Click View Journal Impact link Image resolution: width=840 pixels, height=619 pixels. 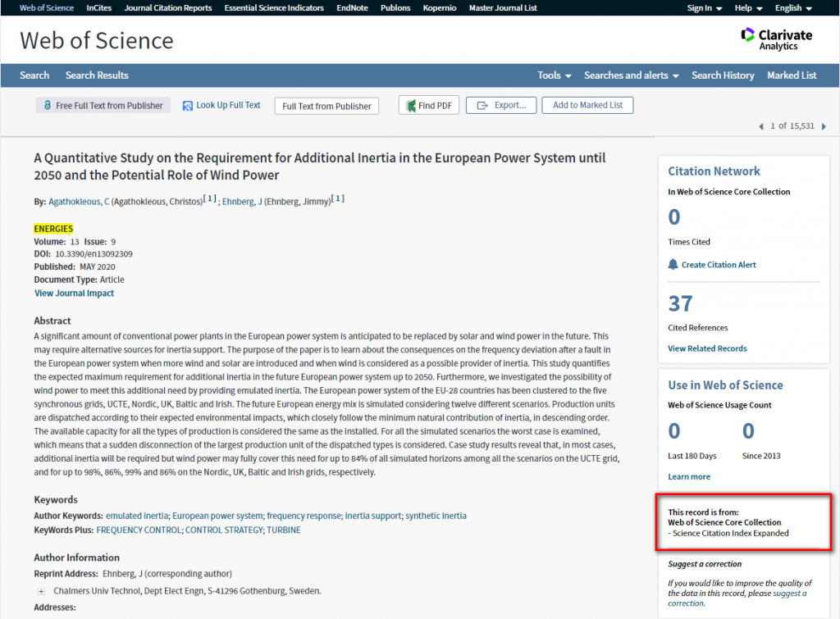pos(74,294)
